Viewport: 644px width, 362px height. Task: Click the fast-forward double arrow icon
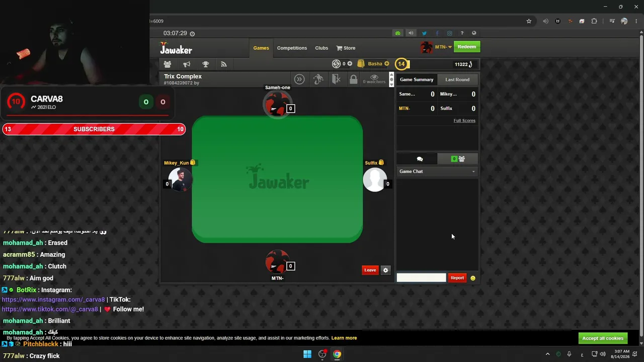(x=299, y=79)
